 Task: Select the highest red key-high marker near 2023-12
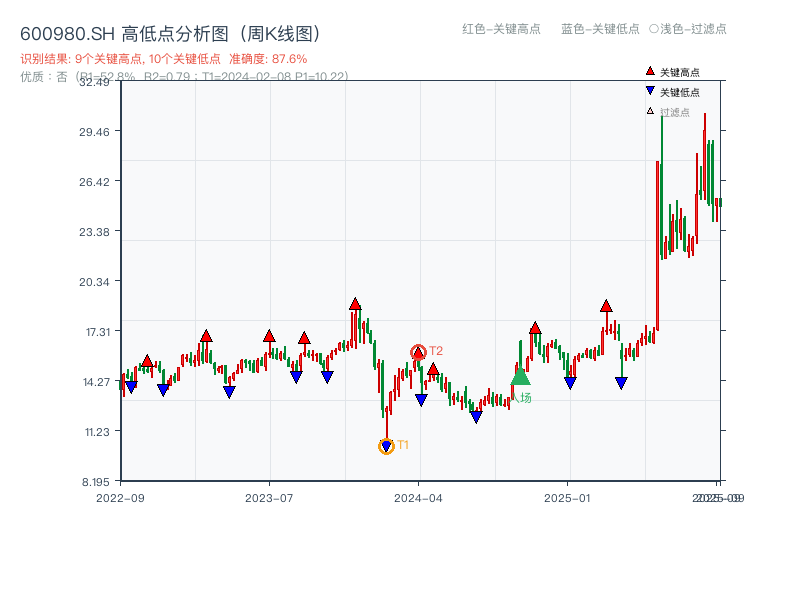coord(355,304)
